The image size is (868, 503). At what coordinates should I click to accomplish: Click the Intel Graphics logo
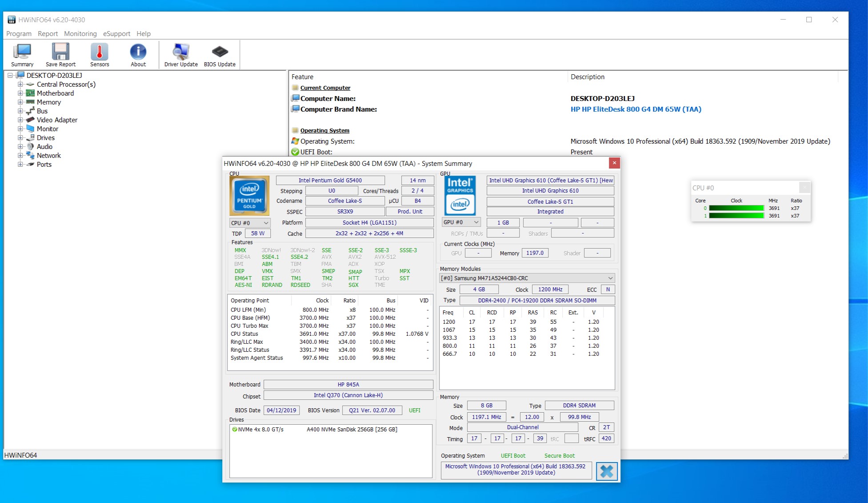(x=460, y=196)
